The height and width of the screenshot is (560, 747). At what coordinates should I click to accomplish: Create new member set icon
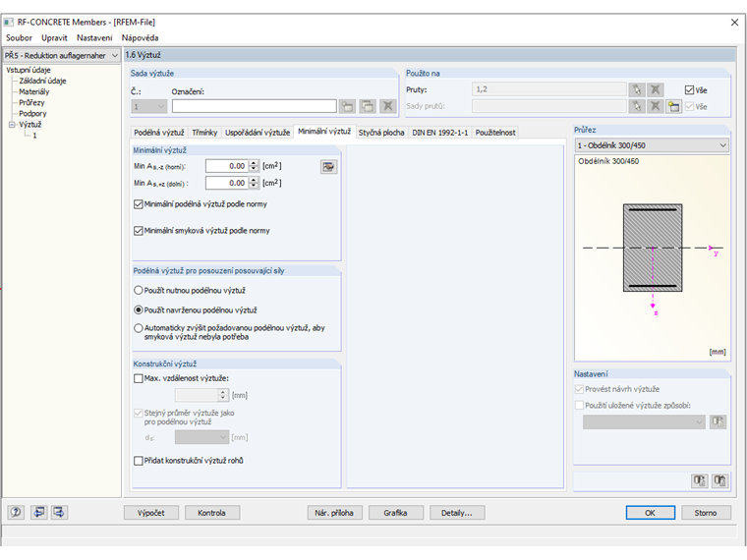(x=673, y=106)
